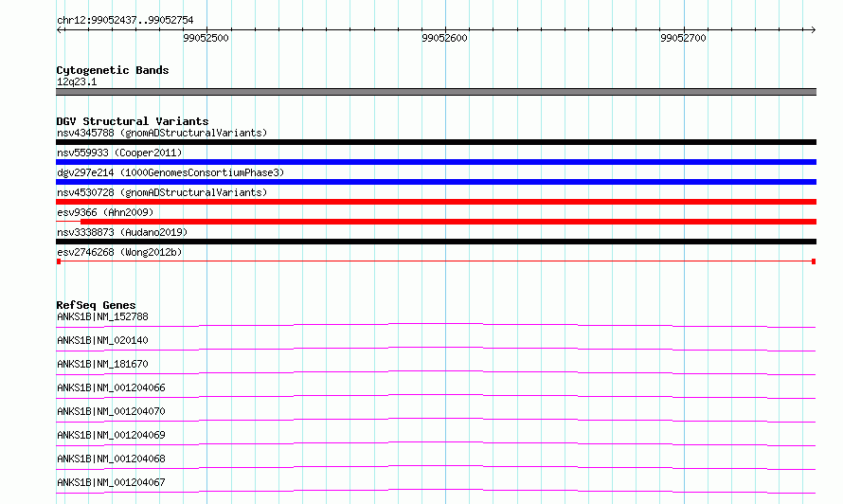The height and width of the screenshot is (504, 843).
Task: Click the blue bar for nsv559933
Action: (436, 162)
